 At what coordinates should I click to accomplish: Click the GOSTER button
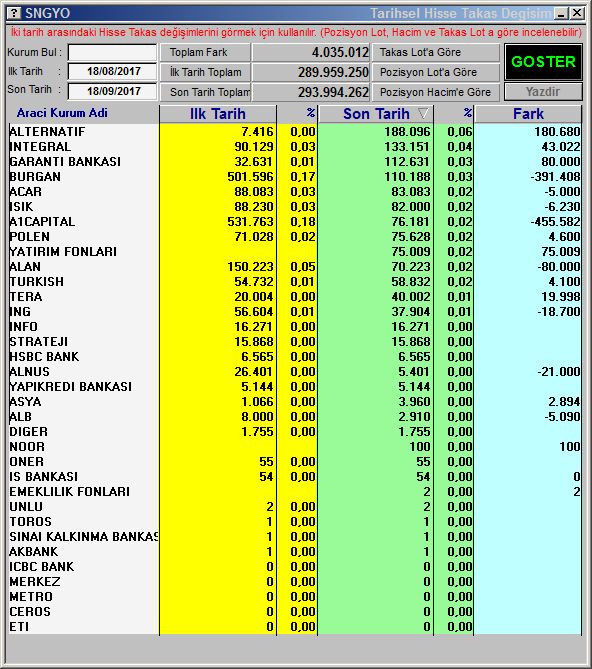(x=543, y=62)
